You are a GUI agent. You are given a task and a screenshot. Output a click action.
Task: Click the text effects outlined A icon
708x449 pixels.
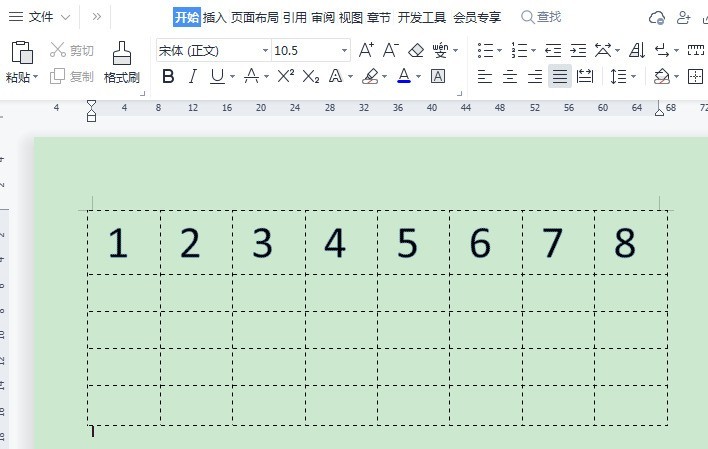(335, 76)
